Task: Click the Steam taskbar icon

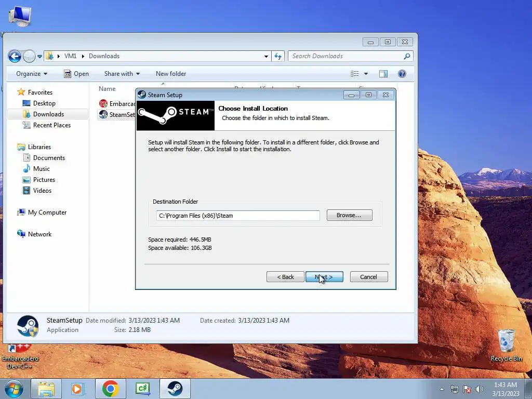Action: (175, 389)
